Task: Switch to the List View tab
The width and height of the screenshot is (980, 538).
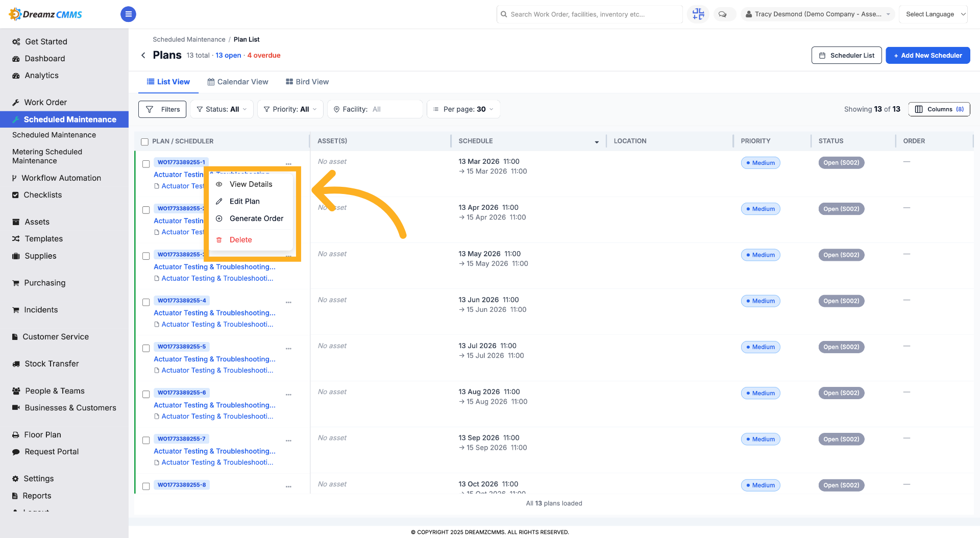Action: click(x=168, y=82)
